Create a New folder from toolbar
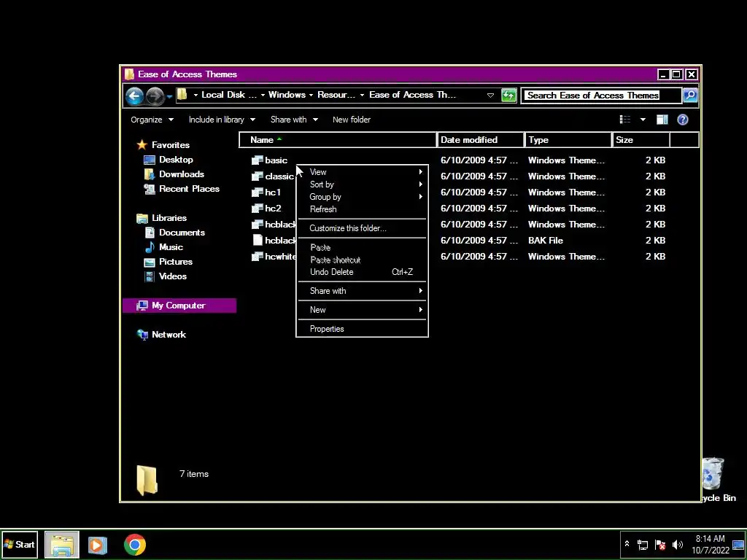Viewport: 747px width, 560px height. [x=352, y=120]
